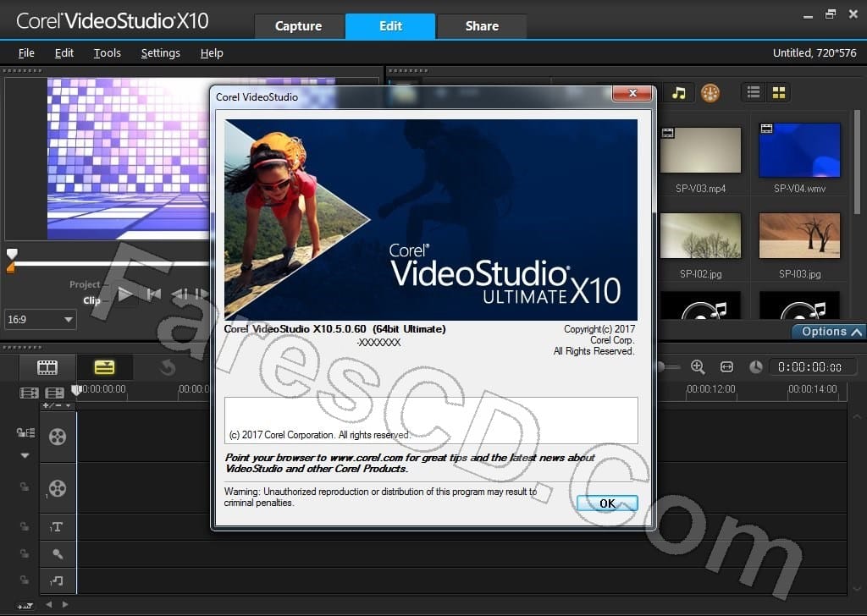Click the Undo arrow in the timeline toolbar

(x=167, y=367)
